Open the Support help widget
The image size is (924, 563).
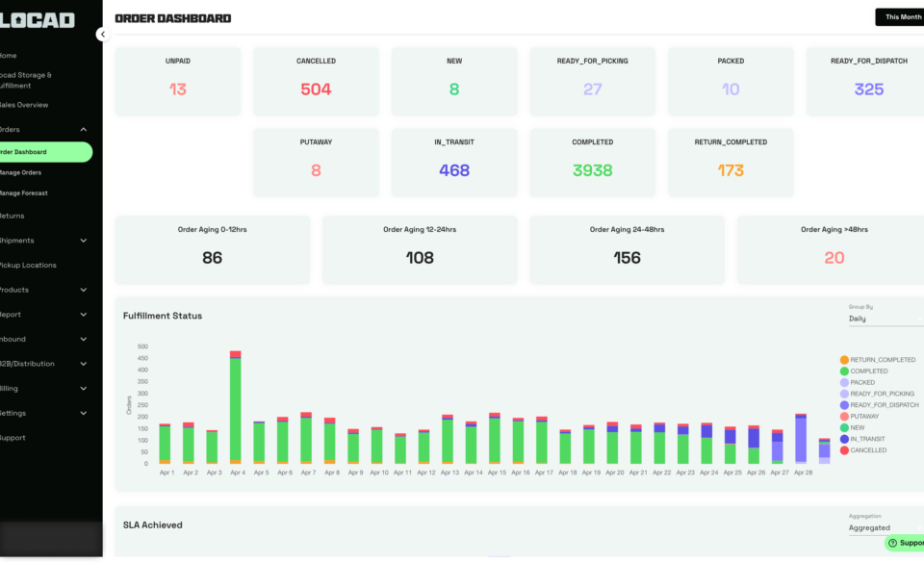pos(905,543)
